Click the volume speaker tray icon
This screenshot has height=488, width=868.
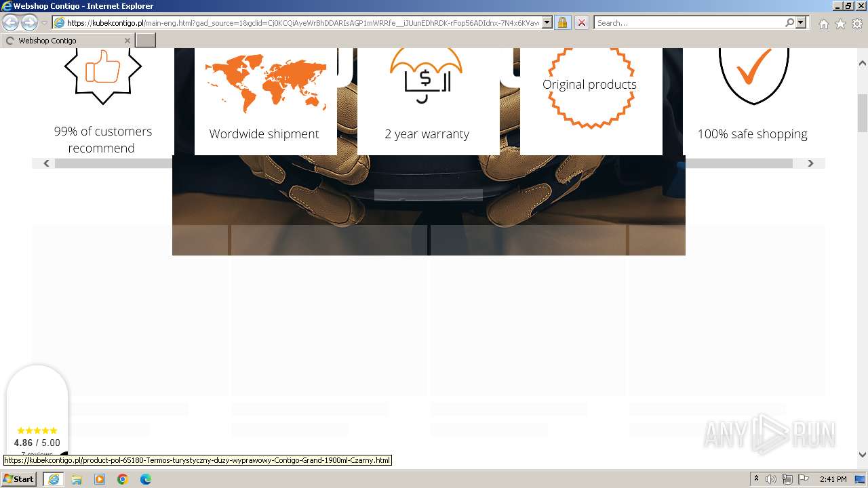pyautogui.click(x=771, y=479)
